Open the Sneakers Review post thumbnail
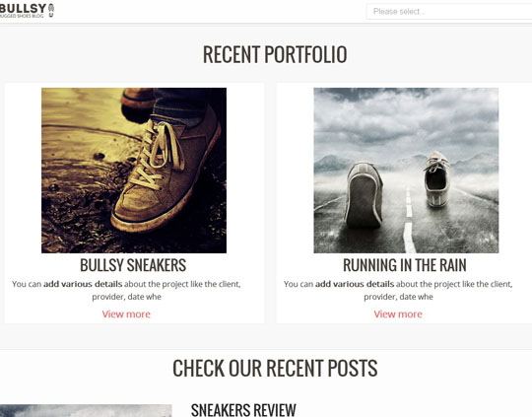This screenshot has width=532, height=417. pos(86,411)
